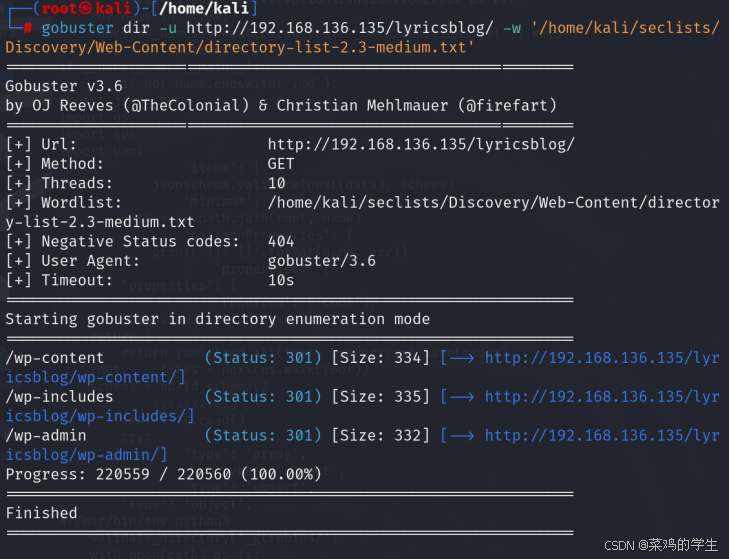Click '[Size: 334]' in wp-content row
This screenshot has width=730, height=559.
[x=380, y=358]
